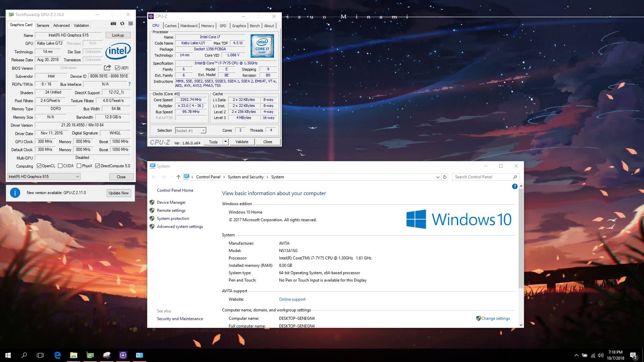Open Task View on the taskbar
This screenshot has width=644, height=362.
(40, 355)
